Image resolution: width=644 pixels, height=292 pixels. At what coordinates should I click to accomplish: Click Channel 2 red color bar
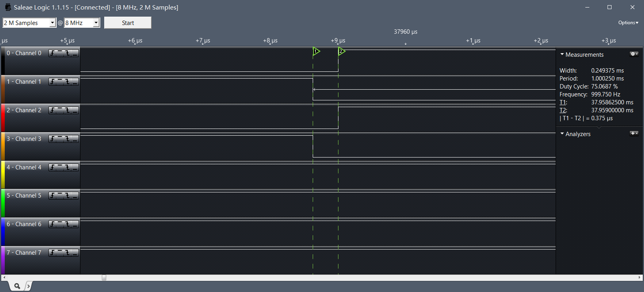(x=3, y=118)
